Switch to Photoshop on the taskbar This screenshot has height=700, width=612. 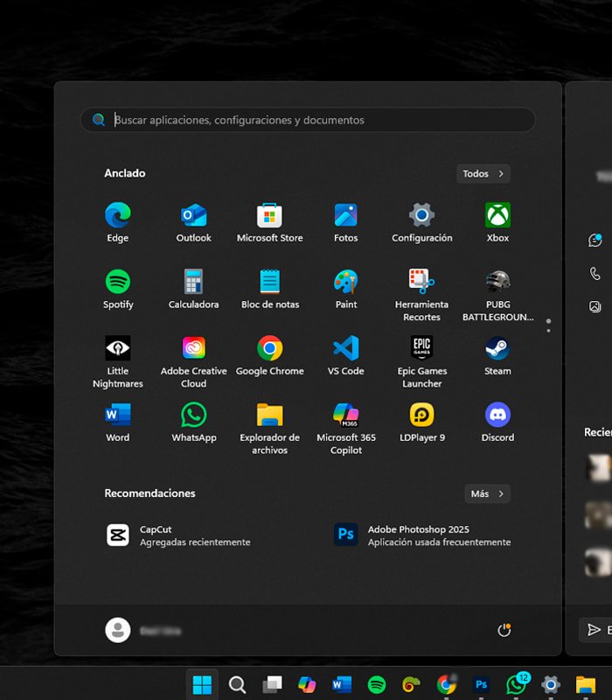[481, 684]
